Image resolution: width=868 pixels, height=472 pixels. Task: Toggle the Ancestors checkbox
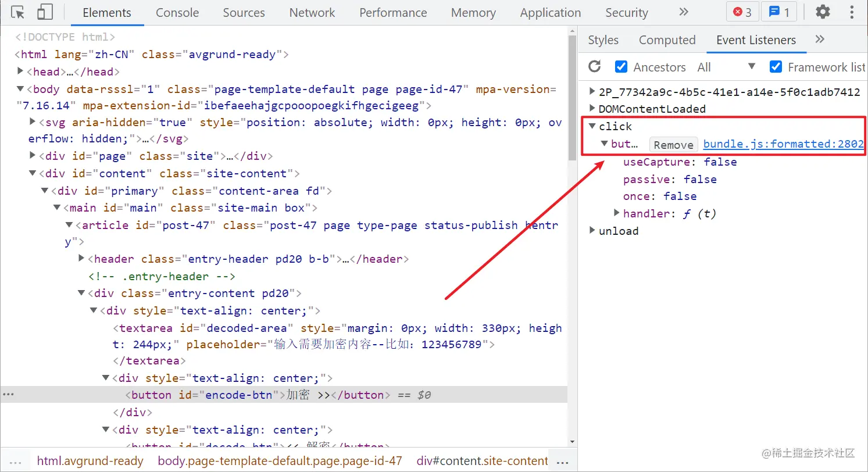(x=621, y=67)
